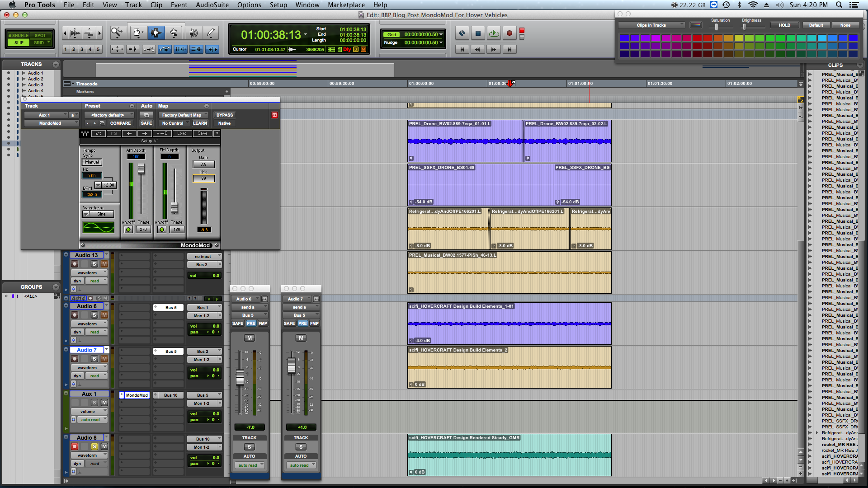Click the Fast Forward transport button
This screenshot has height=488, width=868.
[x=494, y=50]
